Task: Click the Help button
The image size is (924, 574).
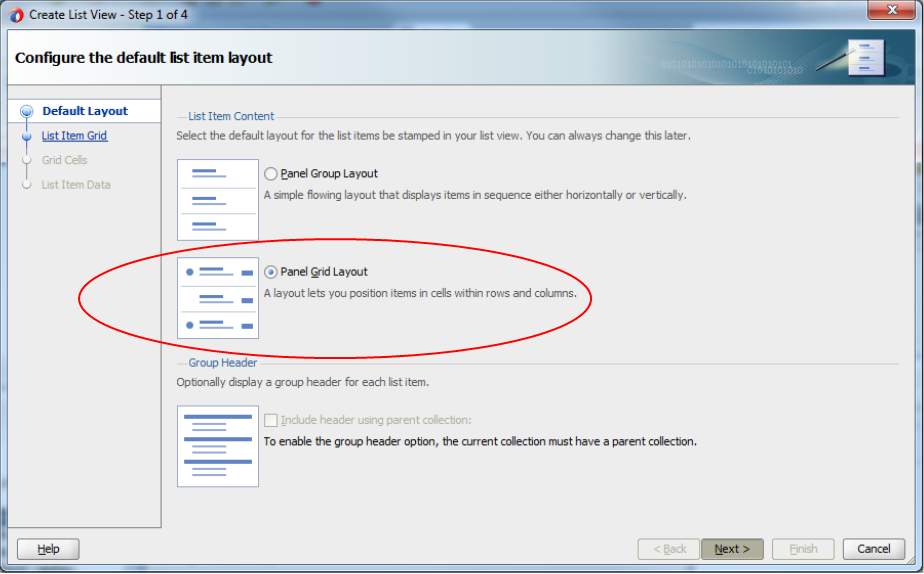Action: click(48, 549)
